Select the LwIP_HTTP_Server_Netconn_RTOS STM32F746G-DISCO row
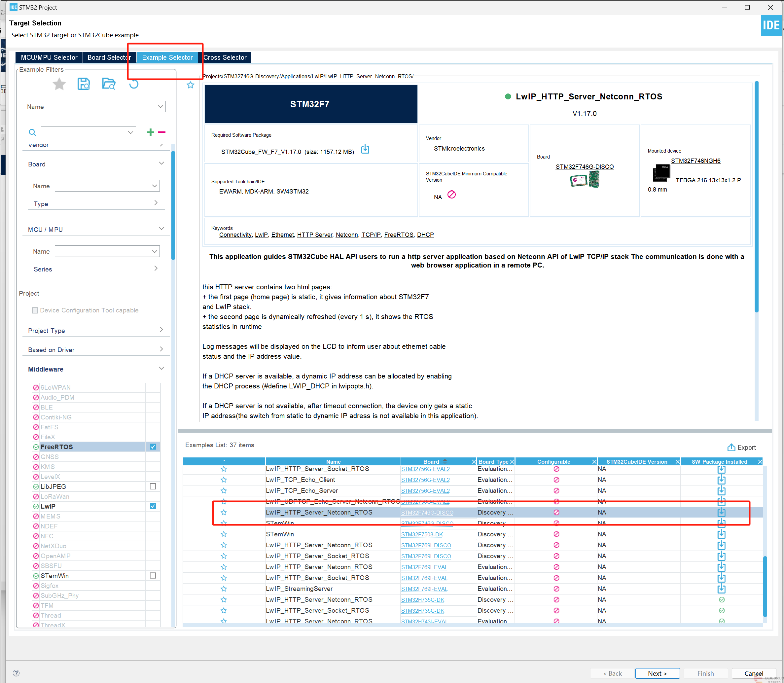 [473, 513]
